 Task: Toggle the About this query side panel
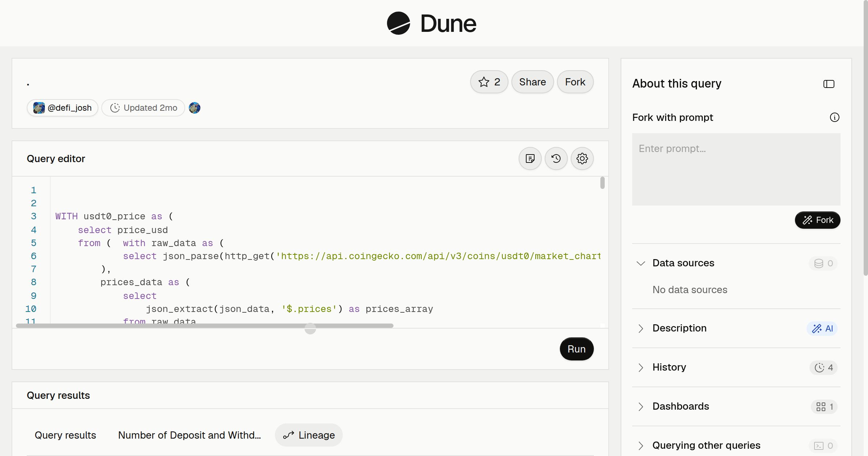[829, 84]
